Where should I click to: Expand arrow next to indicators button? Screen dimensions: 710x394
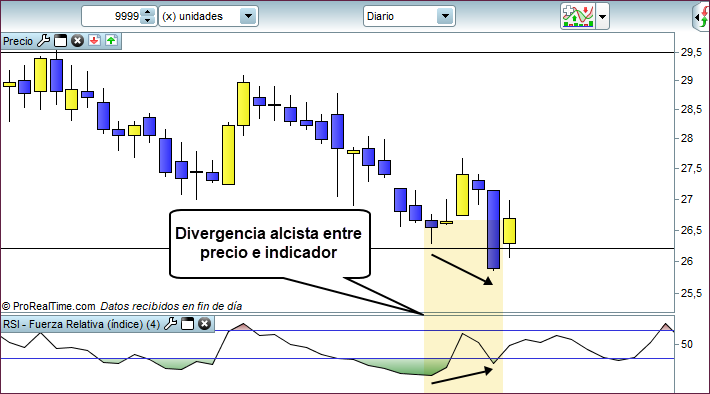(x=602, y=16)
